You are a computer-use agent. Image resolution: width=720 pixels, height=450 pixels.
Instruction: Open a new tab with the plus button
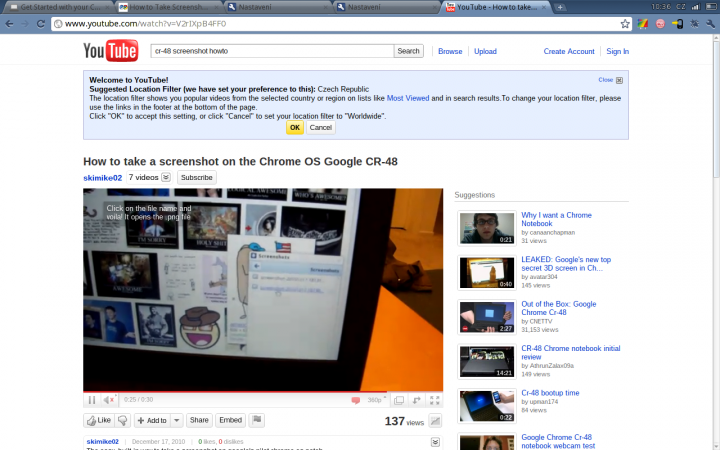tap(560, 7)
